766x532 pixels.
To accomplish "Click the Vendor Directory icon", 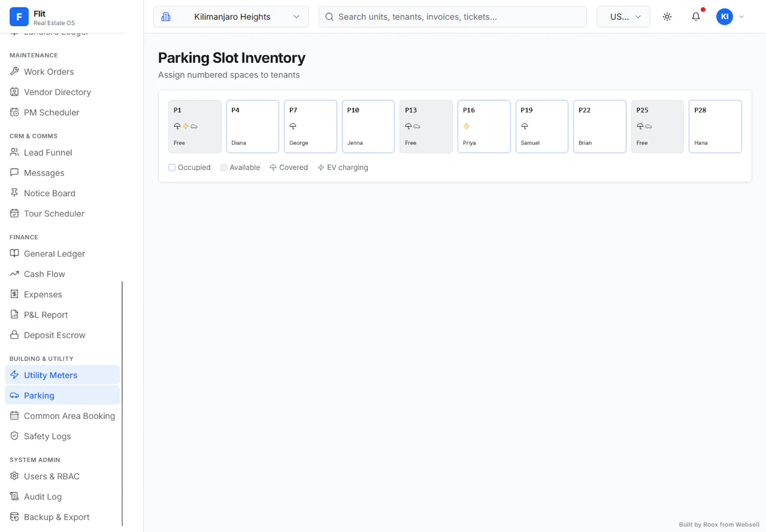I will [14, 92].
